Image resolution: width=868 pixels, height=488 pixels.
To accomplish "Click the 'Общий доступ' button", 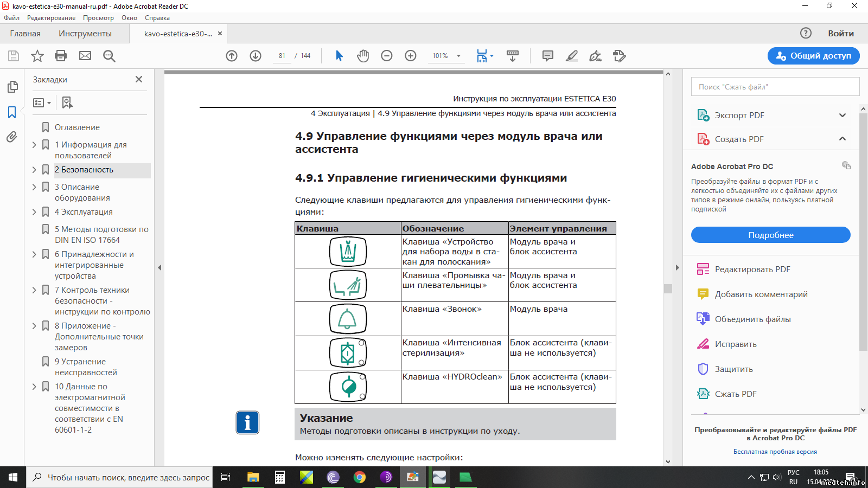I will click(813, 56).
